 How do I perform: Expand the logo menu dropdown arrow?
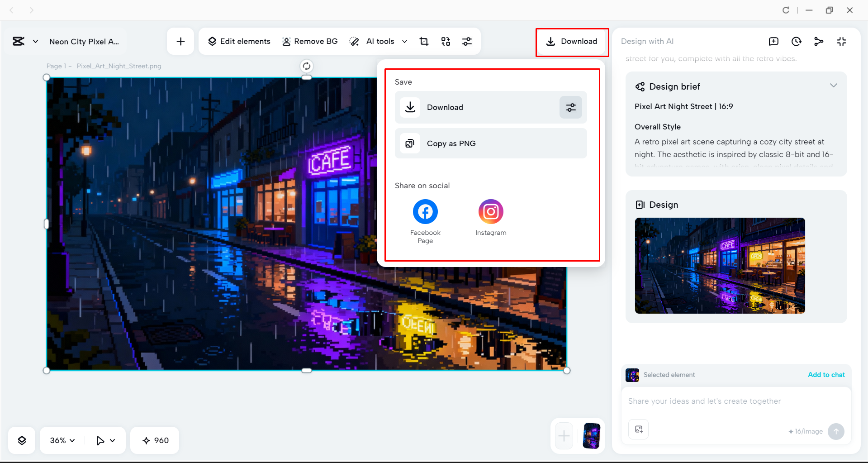[x=35, y=41]
